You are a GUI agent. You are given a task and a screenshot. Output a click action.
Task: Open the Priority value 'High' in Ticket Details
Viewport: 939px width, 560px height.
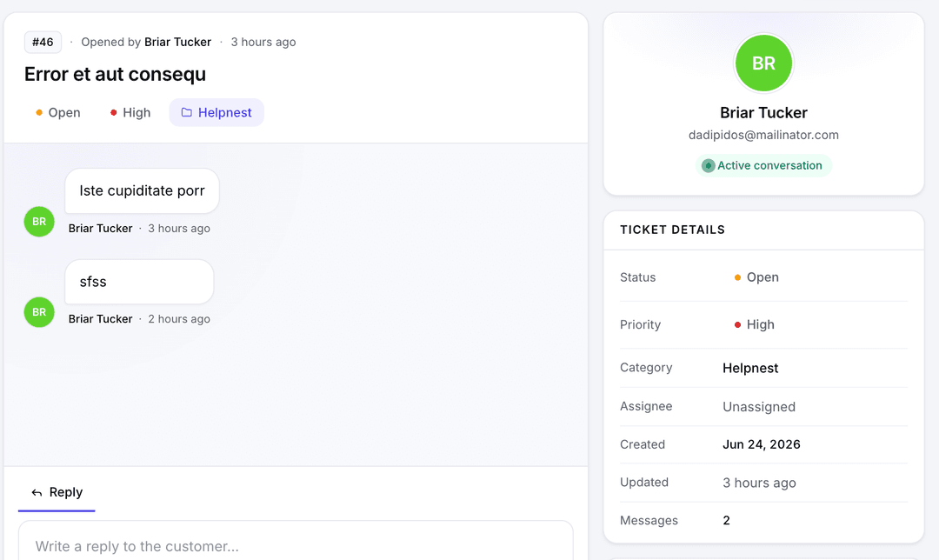[x=755, y=324]
